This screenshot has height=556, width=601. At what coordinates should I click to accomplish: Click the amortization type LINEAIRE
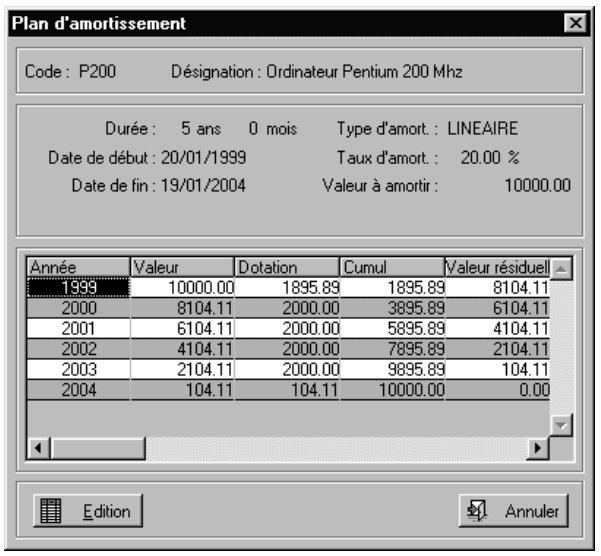(x=483, y=128)
